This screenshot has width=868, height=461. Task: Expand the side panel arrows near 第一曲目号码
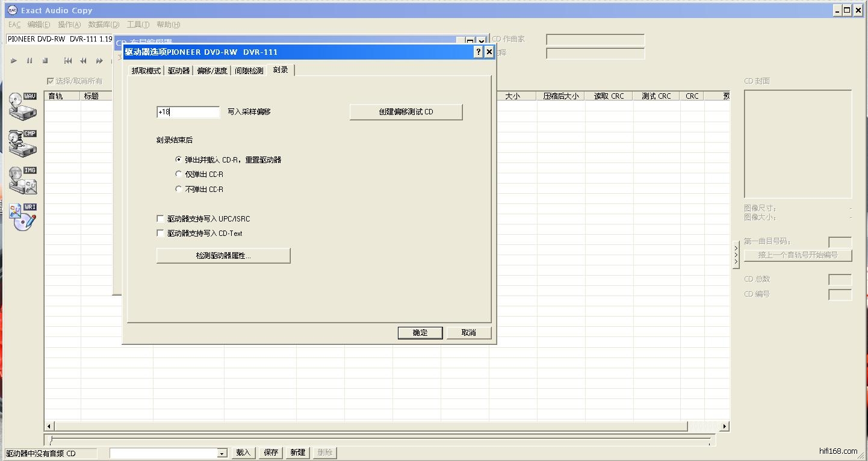click(736, 255)
